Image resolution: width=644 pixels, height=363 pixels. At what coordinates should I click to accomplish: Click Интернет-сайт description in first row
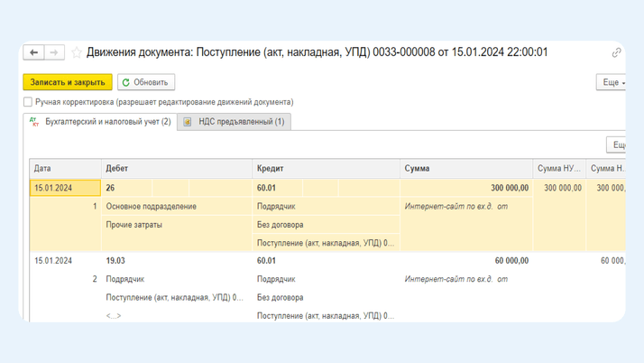tap(456, 207)
